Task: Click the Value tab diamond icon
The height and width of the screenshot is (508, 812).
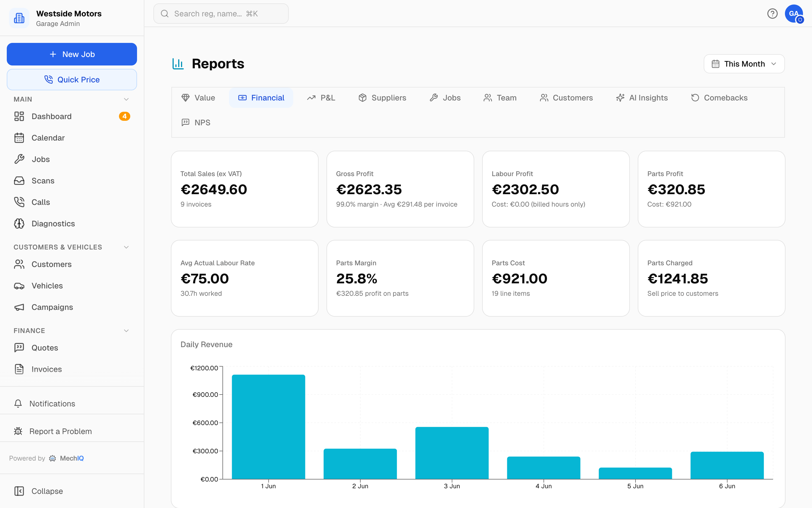Action: [186, 98]
